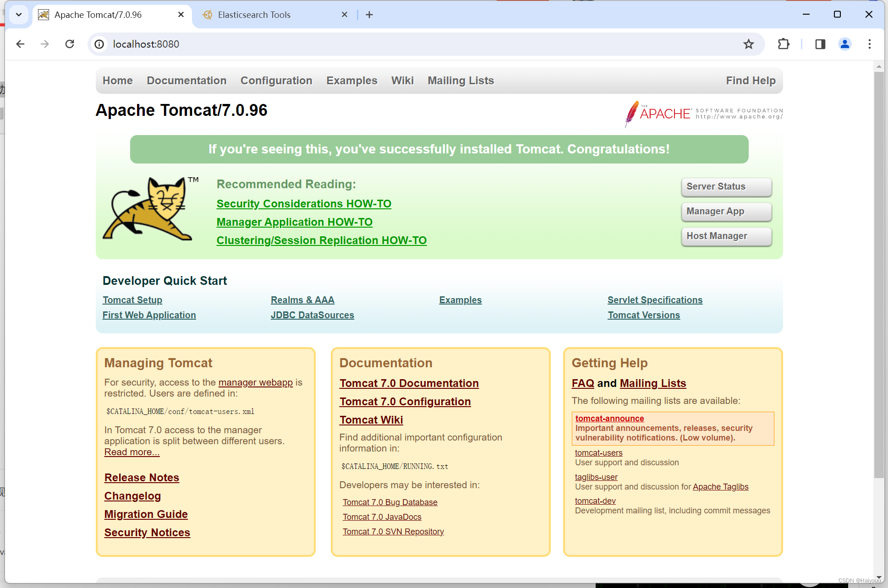Open Documentation in the top nav bar
Screen dimensions: 888x588
tap(186, 81)
